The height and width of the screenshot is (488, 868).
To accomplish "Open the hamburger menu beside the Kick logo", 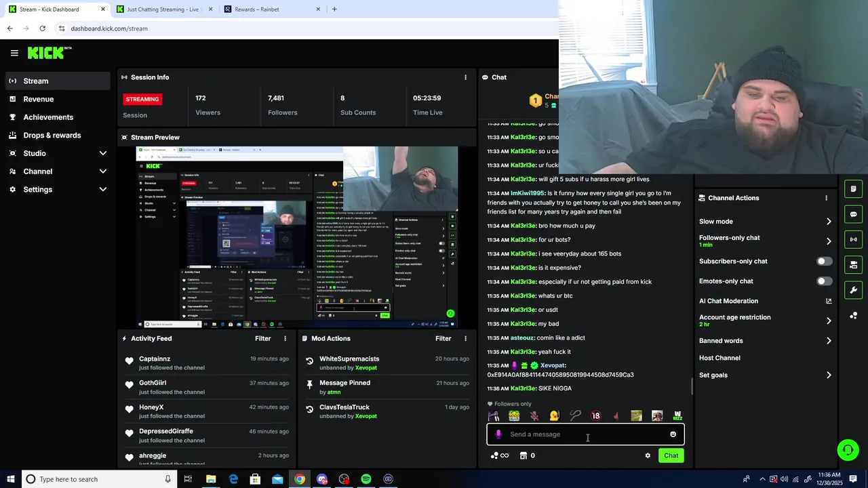I will click(14, 53).
